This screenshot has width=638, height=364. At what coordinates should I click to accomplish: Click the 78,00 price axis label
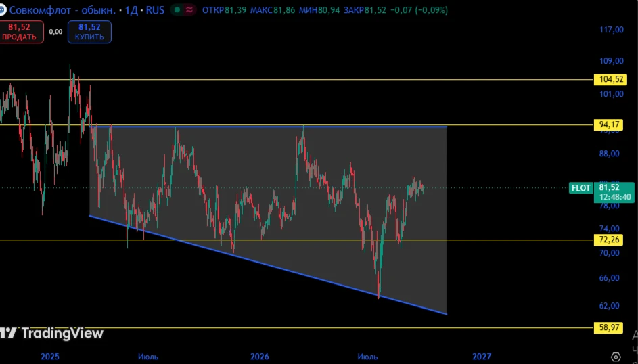pyautogui.click(x=609, y=206)
